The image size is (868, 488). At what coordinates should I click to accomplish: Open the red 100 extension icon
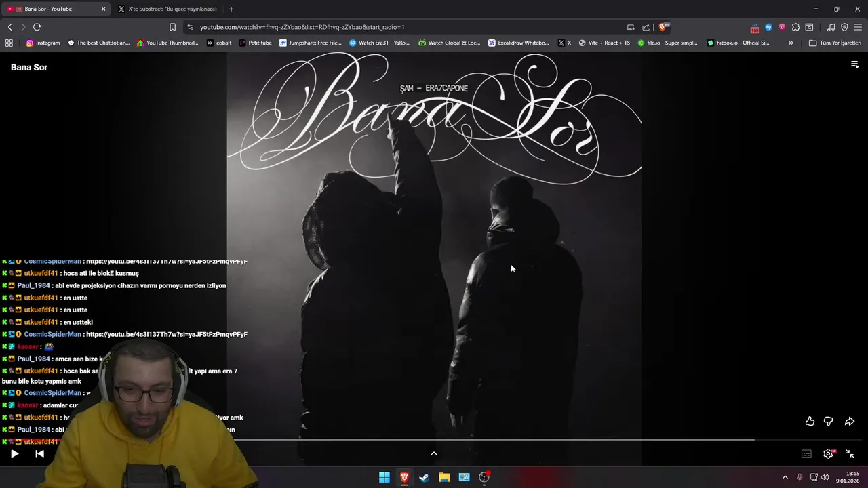755,28
